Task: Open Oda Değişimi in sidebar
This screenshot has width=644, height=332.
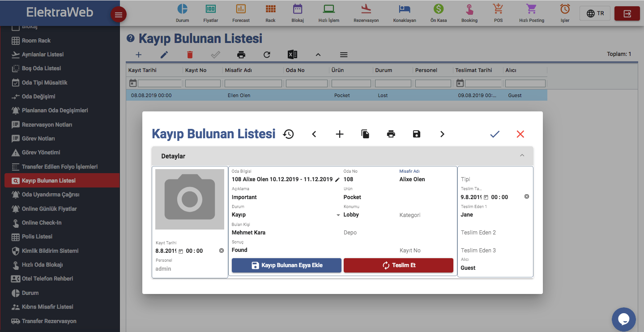Action: pos(38,96)
